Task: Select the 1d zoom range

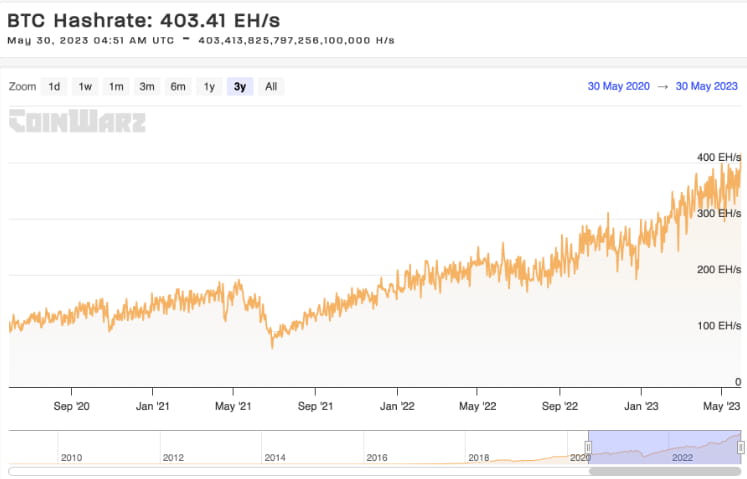Action: pyautogui.click(x=54, y=87)
